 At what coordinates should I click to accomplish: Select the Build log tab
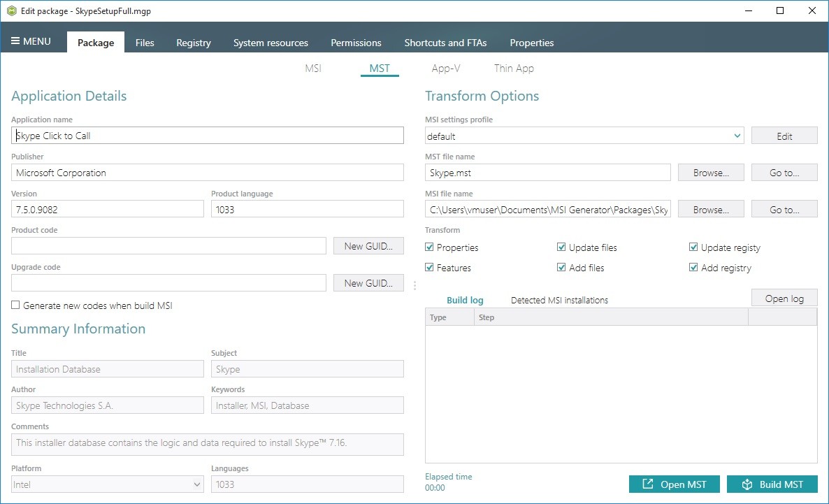tap(465, 300)
